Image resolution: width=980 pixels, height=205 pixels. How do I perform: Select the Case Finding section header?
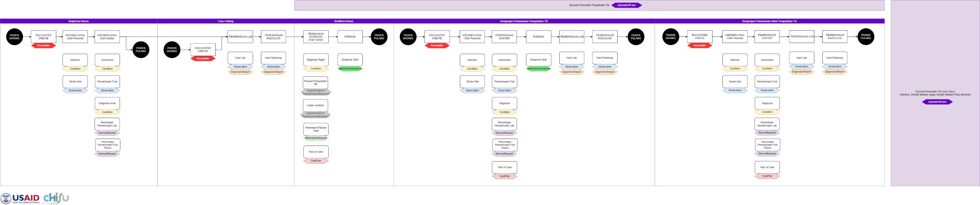tap(226, 21)
